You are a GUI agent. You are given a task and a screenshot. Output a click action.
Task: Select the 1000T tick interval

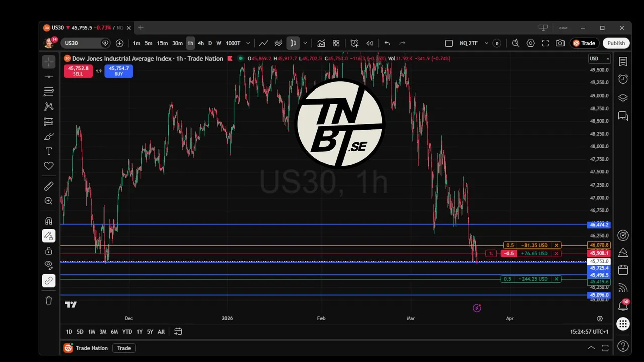click(233, 43)
